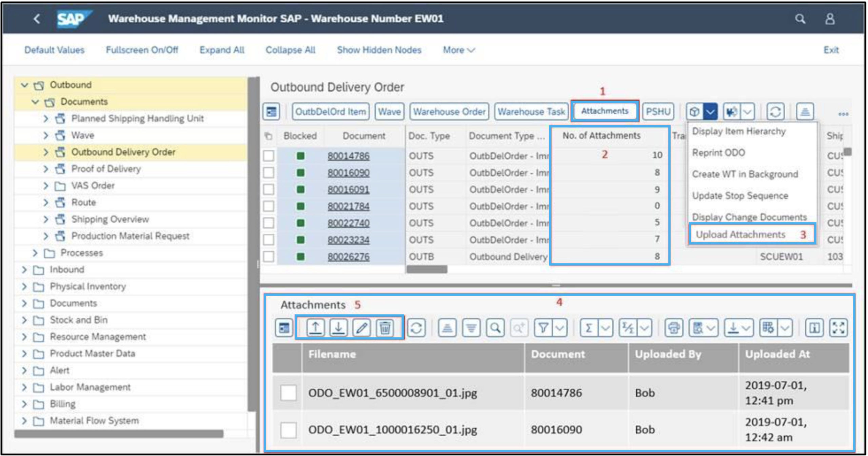Open the user profile icon
Viewport: 868px width, 456px height.
[x=830, y=19]
